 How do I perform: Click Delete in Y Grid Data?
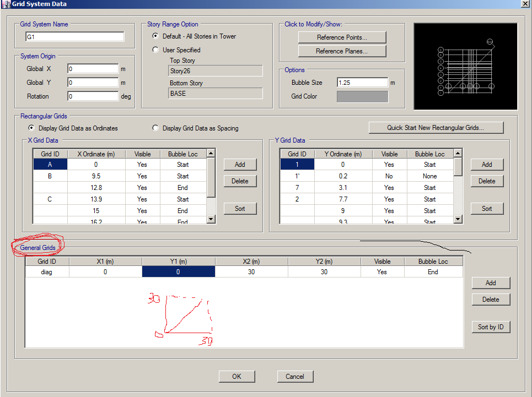tap(487, 181)
